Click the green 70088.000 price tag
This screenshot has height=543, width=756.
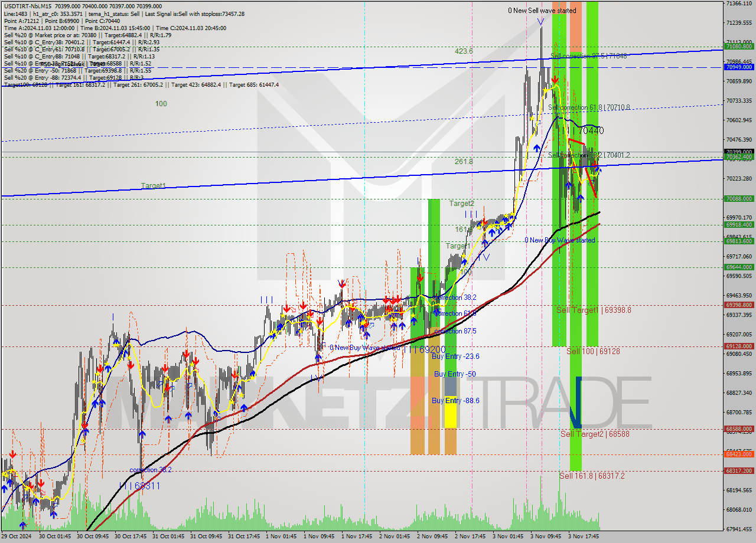(x=739, y=199)
